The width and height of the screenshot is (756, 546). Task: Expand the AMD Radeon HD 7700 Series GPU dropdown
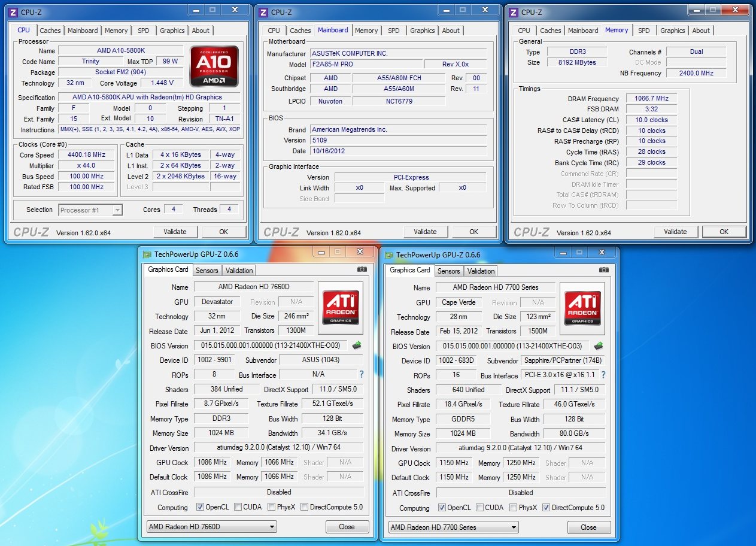click(454, 527)
